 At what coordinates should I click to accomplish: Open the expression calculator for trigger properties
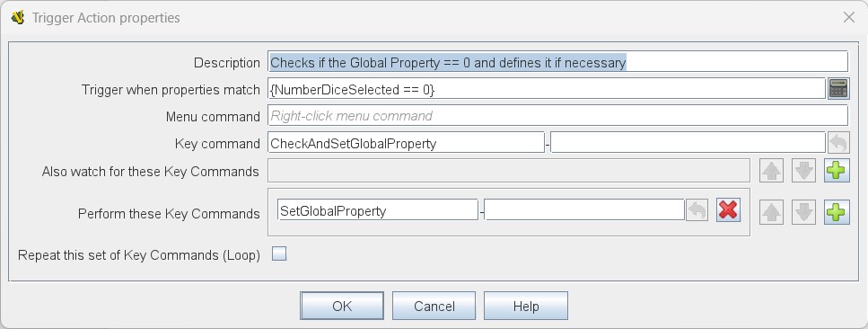pyautogui.click(x=838, y=89)
